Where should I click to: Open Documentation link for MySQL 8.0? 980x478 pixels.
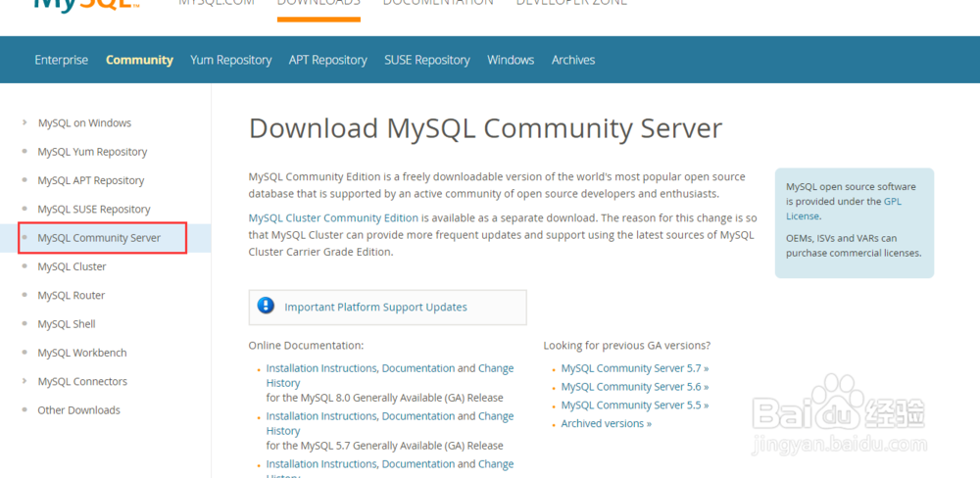coord(418,368)
